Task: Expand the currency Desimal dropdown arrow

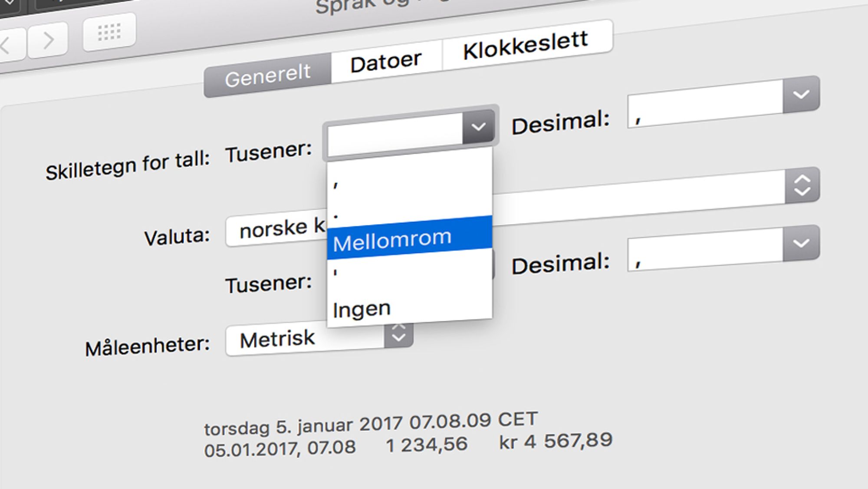Action: coord(801,243)
